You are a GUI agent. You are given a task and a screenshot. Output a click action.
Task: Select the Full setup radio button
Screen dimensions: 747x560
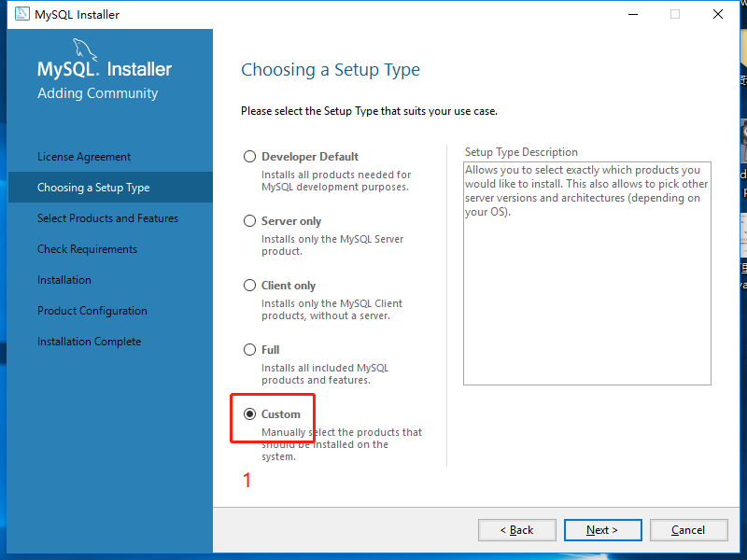[x=249, y=349]
